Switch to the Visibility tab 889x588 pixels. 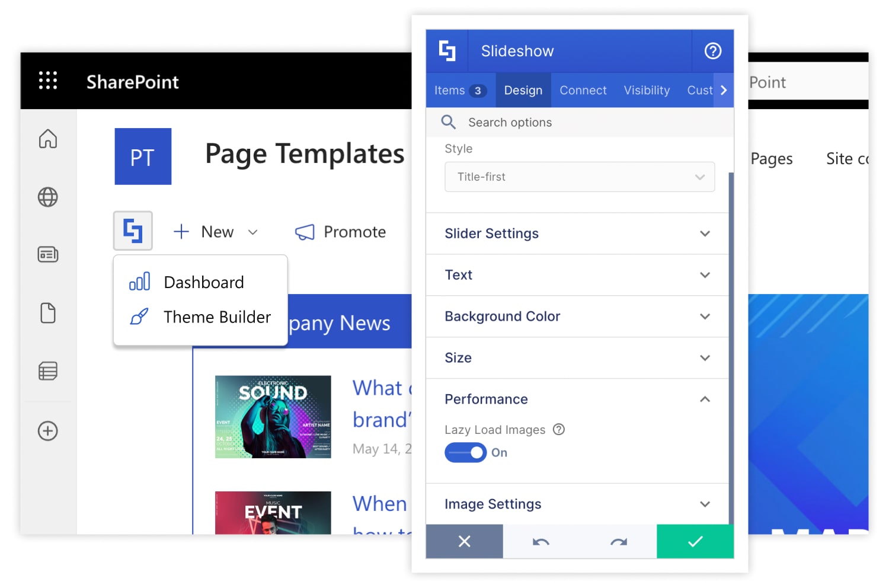pyautogui.click(x=647, y=90)
